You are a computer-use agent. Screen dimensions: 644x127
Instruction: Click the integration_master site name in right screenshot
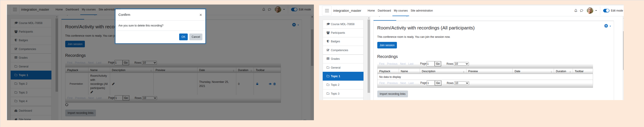coord(347,11)
